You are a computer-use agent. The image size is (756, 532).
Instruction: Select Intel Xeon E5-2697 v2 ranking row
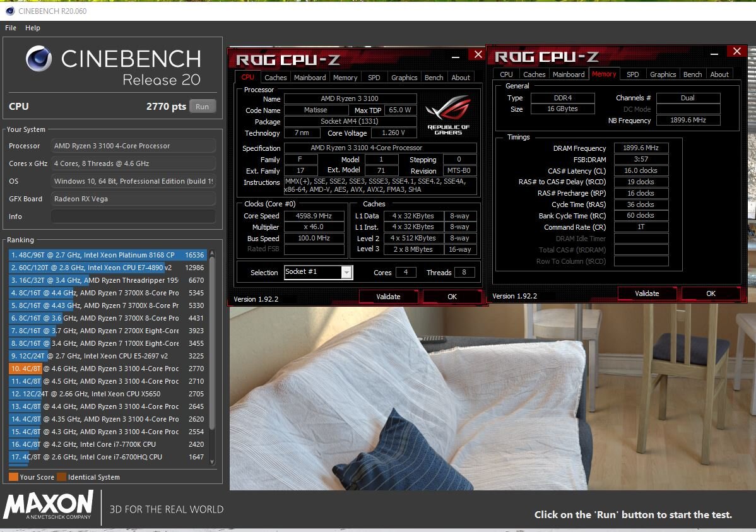[x=107, y=356]
